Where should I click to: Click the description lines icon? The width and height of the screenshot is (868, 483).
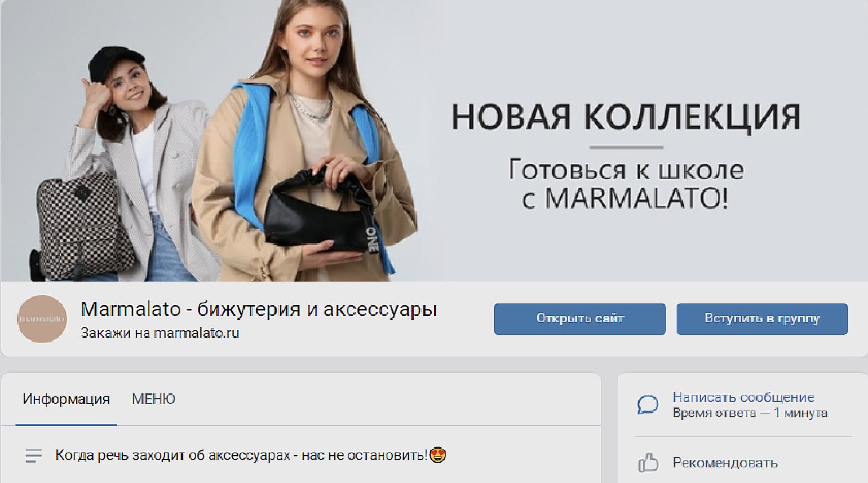click(34, 455)
